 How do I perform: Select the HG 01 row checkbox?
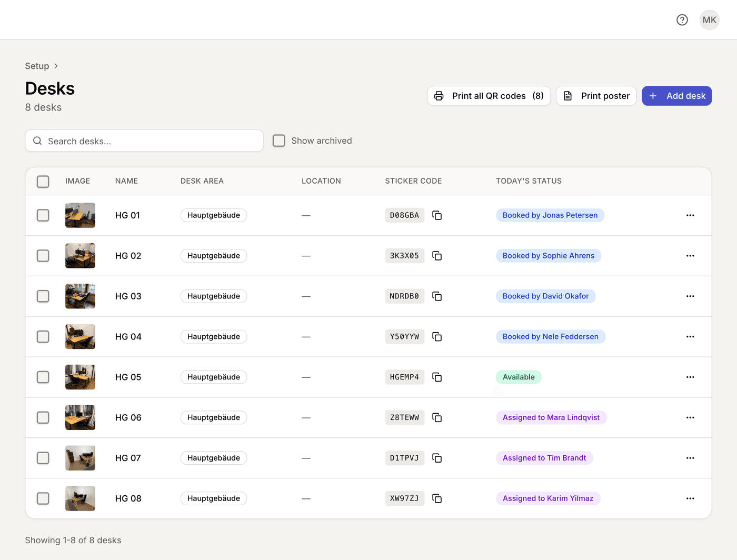tap(43, 215)
